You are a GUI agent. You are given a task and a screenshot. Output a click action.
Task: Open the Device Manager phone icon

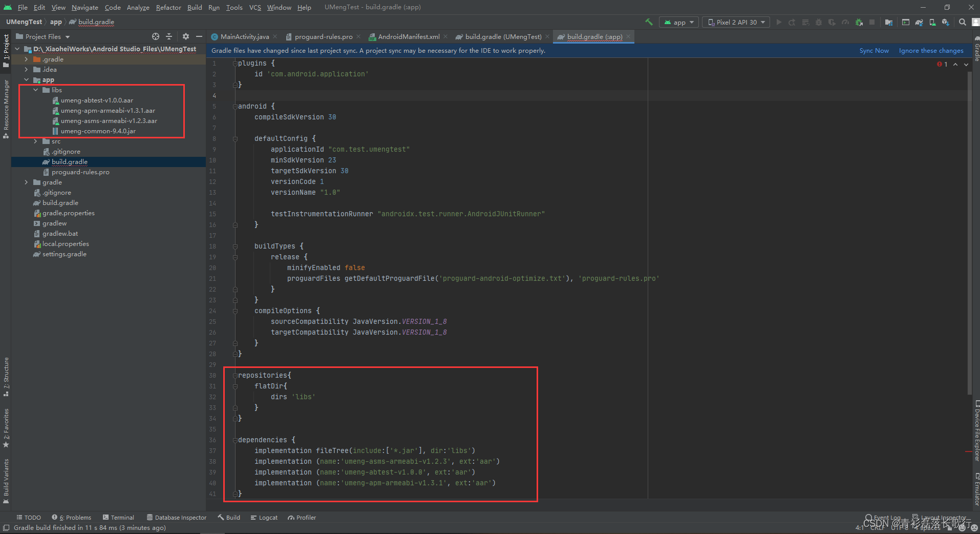coord(932,22)
